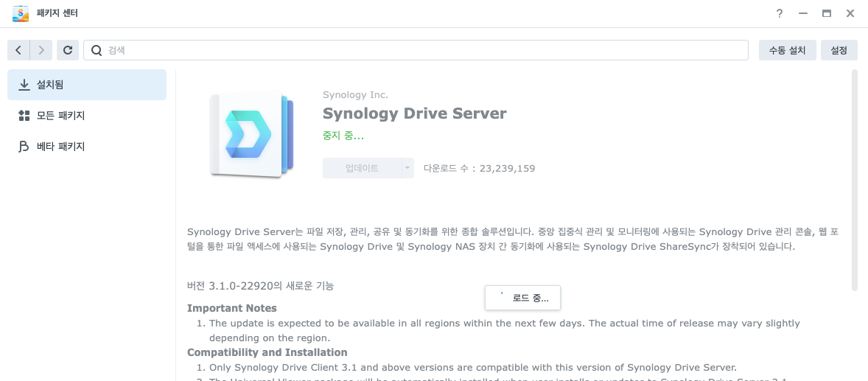
Task: Select 베타 패키지 in the sidebar
Action: click(x=87, y=147)
